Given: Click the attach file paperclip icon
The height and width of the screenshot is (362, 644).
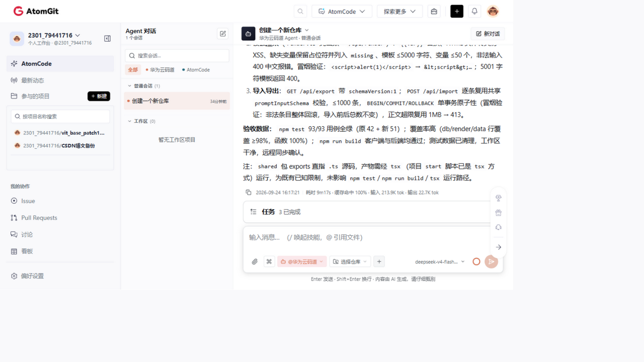Looking at the screenshot, I should coord(255,261).
